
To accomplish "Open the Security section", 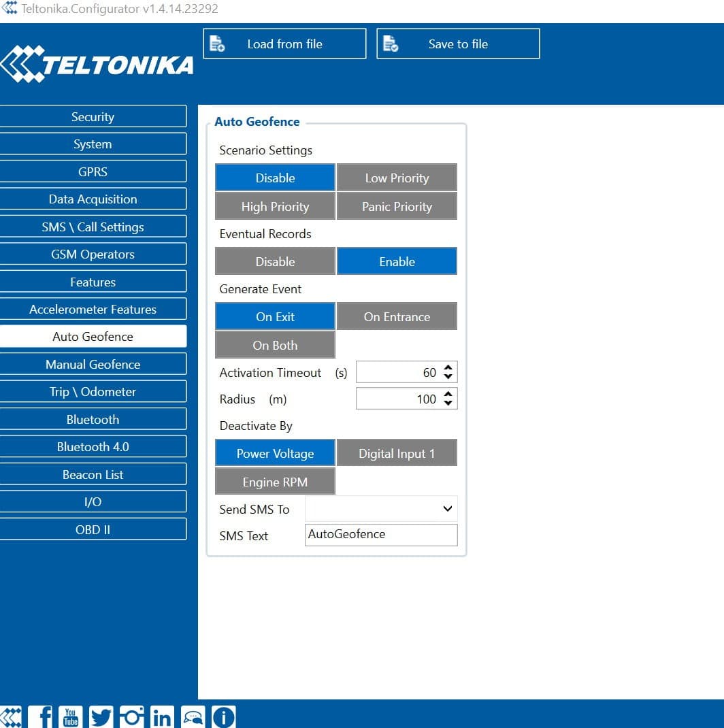I will tap(93, 116).
